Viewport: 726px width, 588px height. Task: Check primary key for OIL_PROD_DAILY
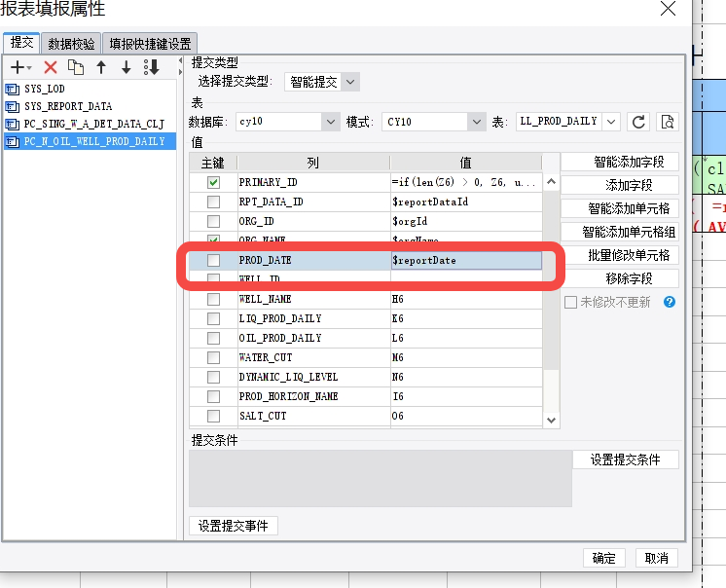pos(213,338)
